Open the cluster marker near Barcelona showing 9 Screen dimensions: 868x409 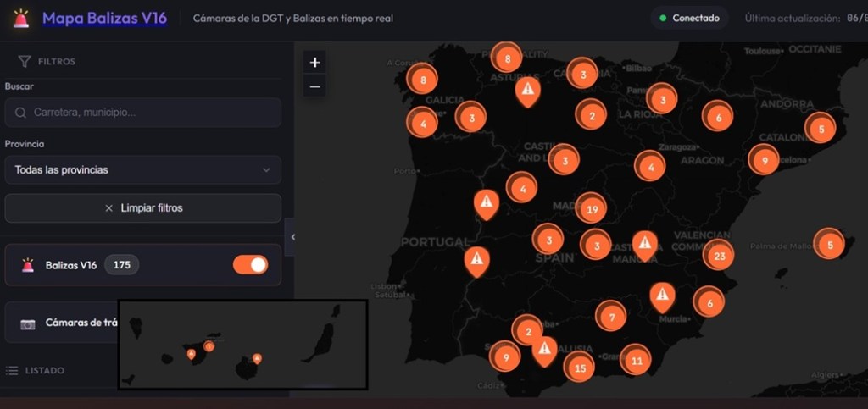pyautogui.click(x=764, y=159)
